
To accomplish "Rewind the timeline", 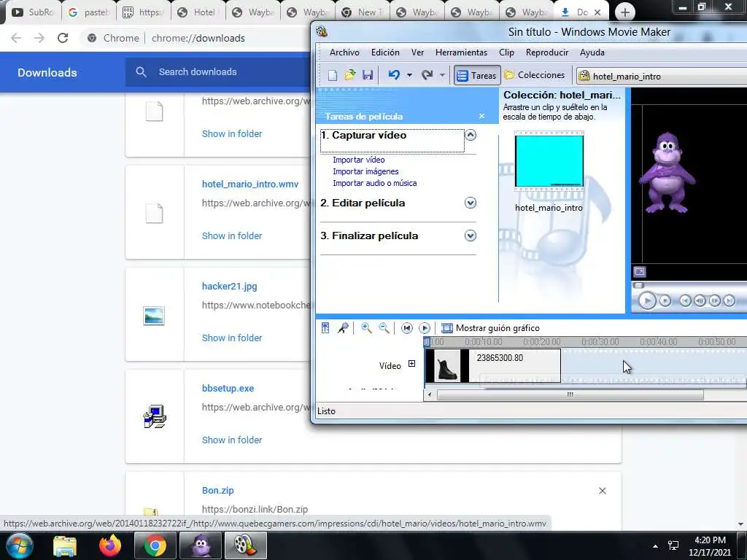I will coord(406,327).
